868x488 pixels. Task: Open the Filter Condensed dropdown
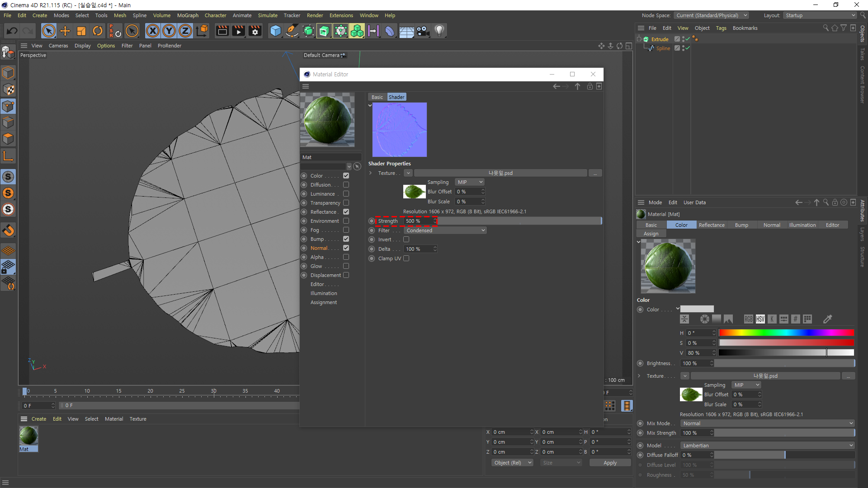(445, 230)
